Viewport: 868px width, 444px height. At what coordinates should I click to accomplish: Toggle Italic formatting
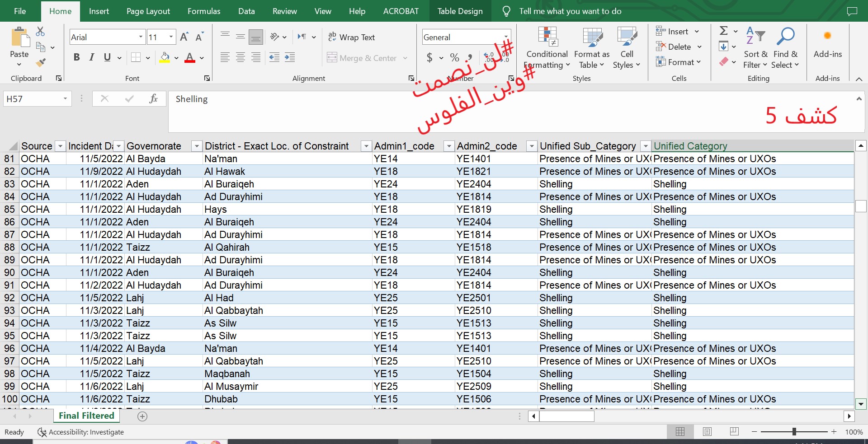click(92, 57)
